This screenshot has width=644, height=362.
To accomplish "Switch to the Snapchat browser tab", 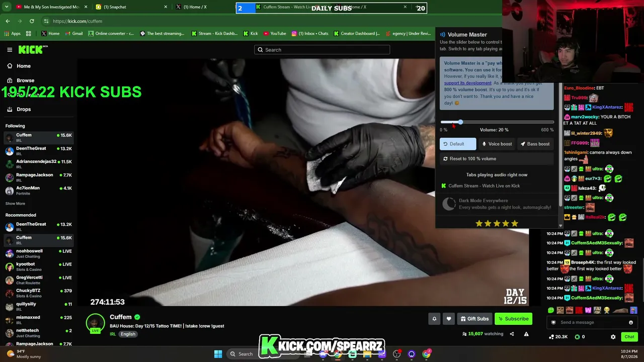I will 131,7.
